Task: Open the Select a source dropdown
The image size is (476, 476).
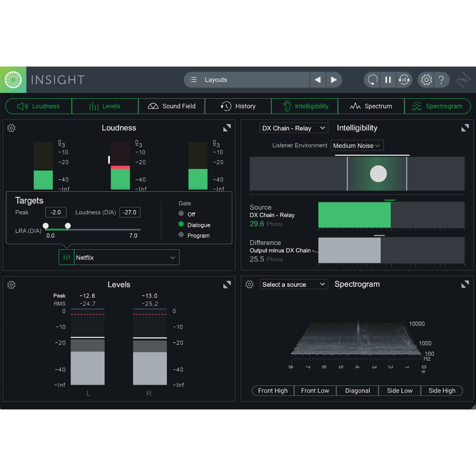Action: [294, 284]
